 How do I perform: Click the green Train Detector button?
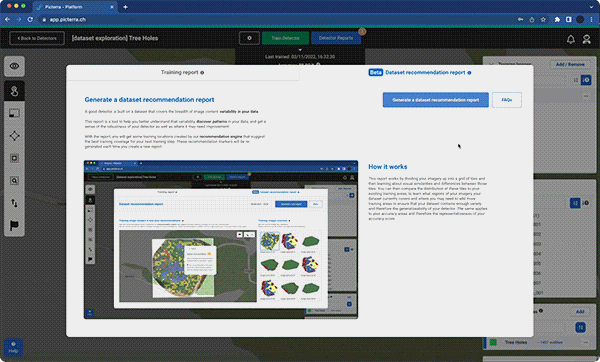coord(285,38)
